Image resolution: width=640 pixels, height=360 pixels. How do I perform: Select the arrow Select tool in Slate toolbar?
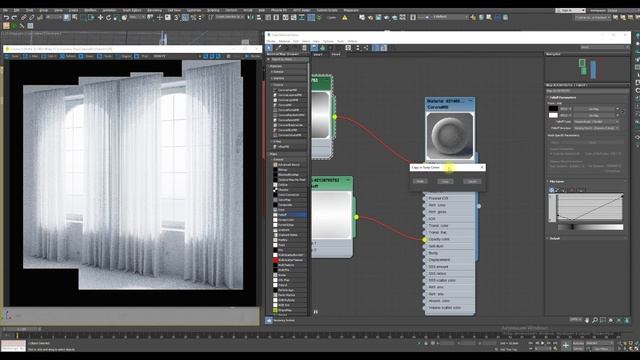[269, 48]
